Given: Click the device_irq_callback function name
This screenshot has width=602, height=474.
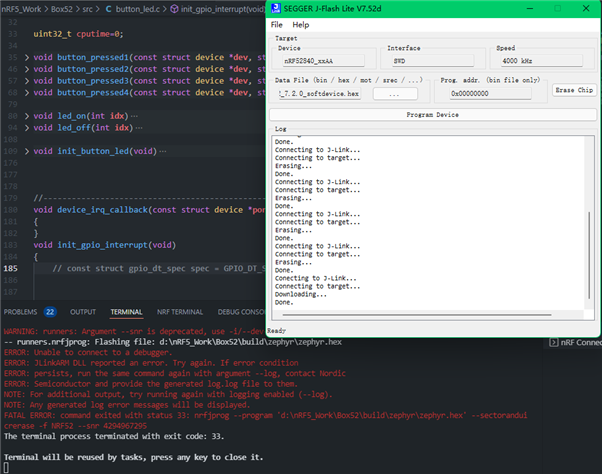Looking at the screenshot, I should point(103,210).
